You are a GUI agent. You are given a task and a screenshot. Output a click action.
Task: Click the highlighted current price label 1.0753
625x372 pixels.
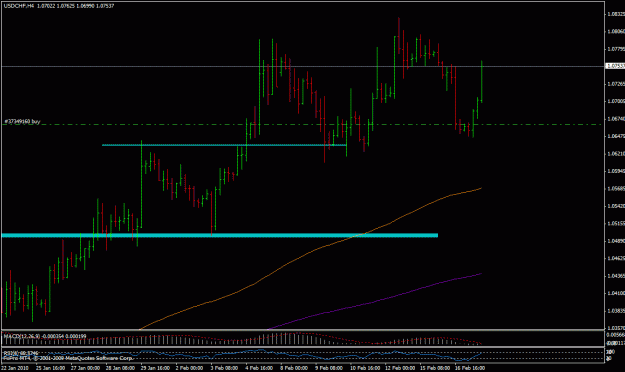[615, 66]
